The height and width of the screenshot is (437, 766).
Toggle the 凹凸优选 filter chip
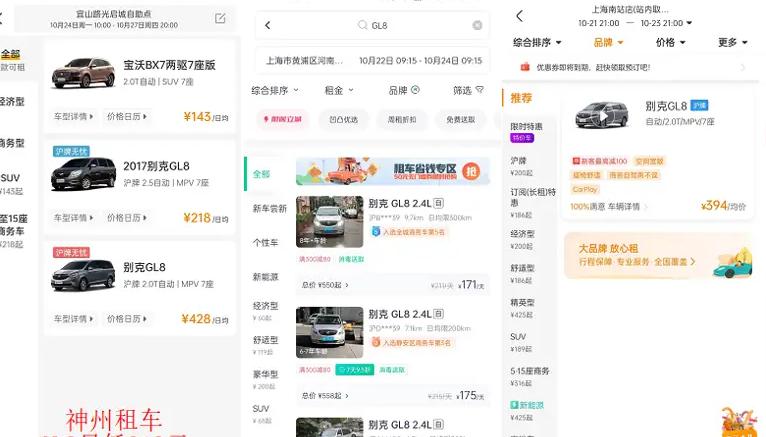[343, 119]
